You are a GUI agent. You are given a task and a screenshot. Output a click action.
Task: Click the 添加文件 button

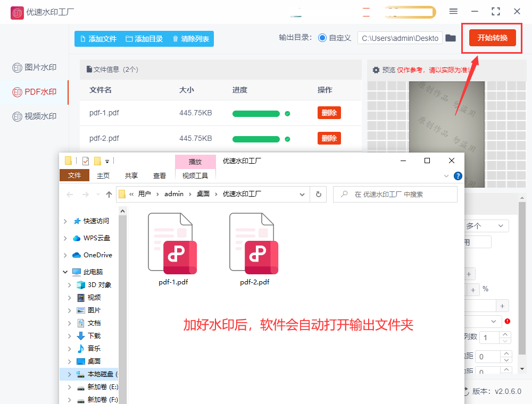(x=99, y=39)
